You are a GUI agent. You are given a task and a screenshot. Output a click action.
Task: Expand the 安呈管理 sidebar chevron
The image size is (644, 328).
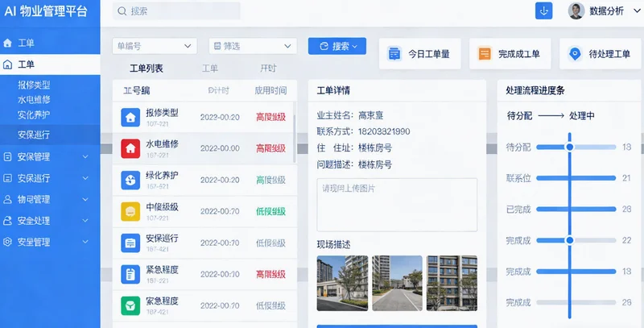85,242
